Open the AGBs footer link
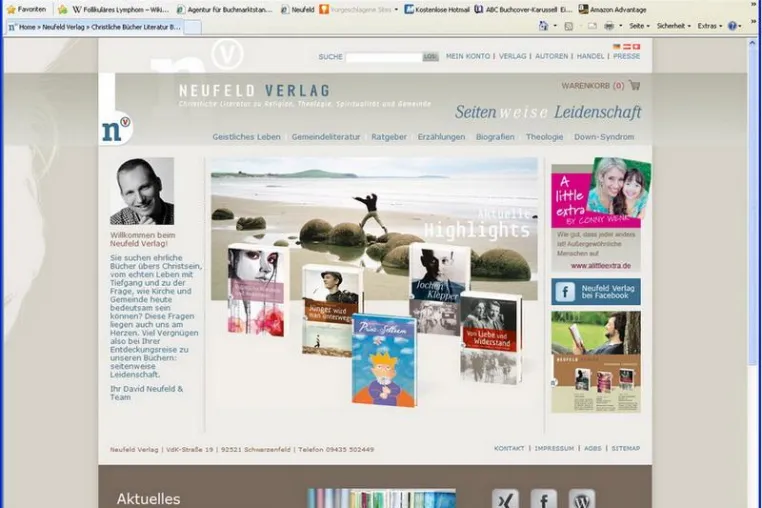Image resolution: width=762 pixels, height=508 pixels. coord(592,448)
